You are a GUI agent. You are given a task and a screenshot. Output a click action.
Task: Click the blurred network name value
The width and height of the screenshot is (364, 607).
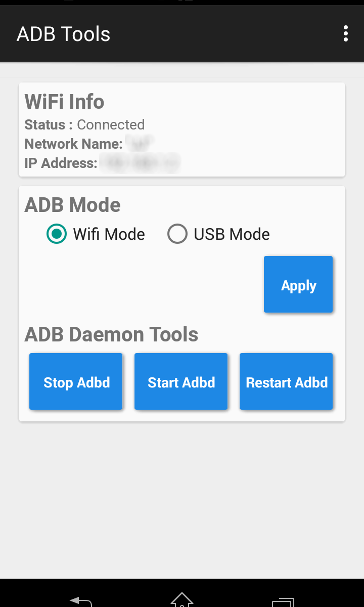point(140,144)
